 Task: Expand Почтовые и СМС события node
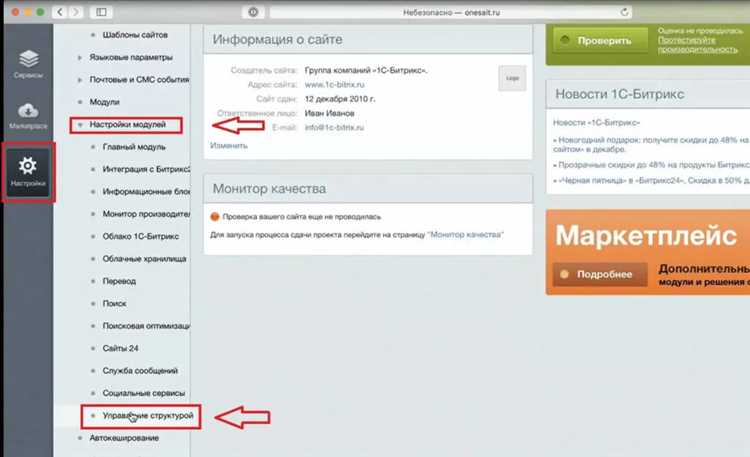pos(80,79)
